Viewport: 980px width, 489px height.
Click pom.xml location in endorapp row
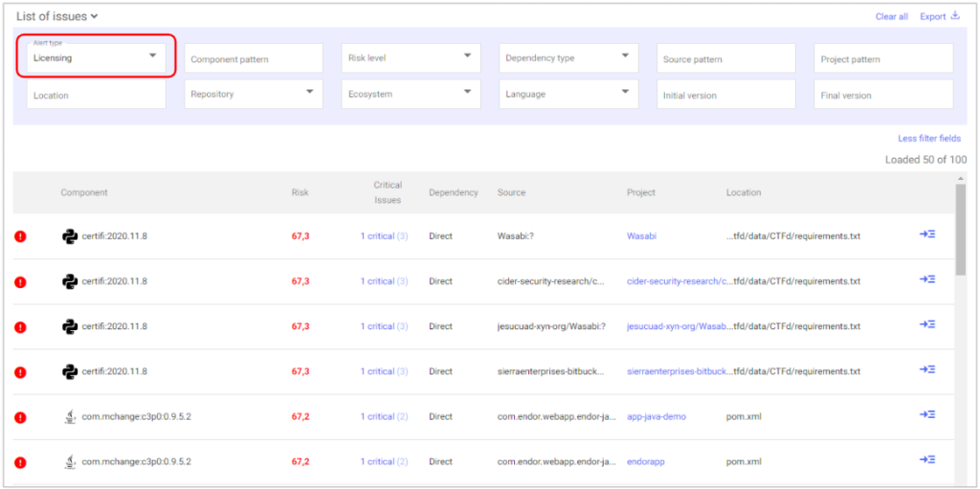pos(744,461)
